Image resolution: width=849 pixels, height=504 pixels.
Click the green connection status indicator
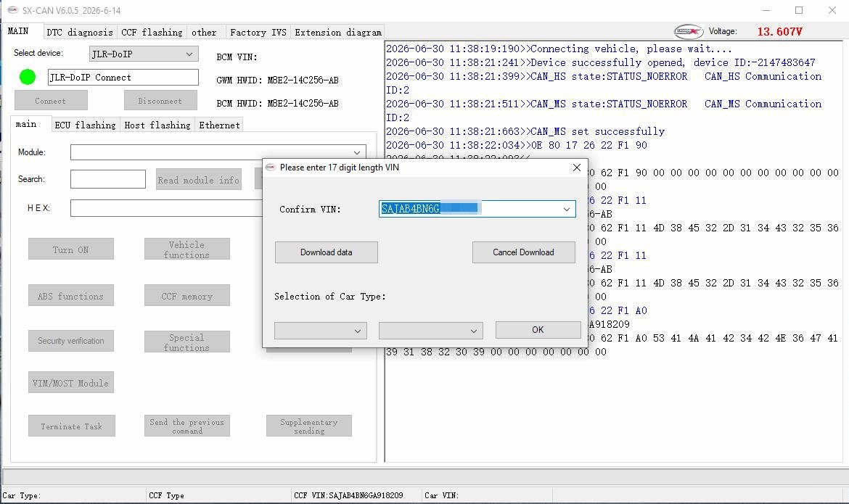coord(27,77)
